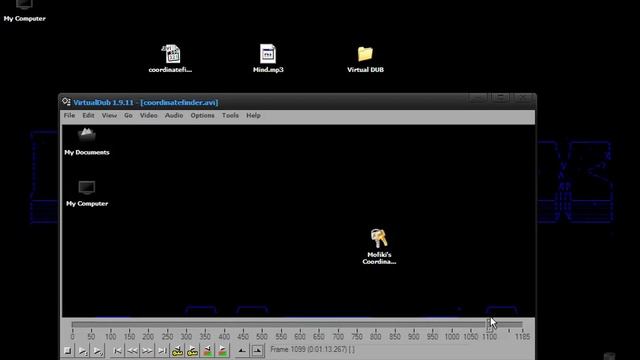Image resolution: width=640 pixels, height=360 pixels.
Task: Click the Play output preview button
Action: (x=98, y=351)
